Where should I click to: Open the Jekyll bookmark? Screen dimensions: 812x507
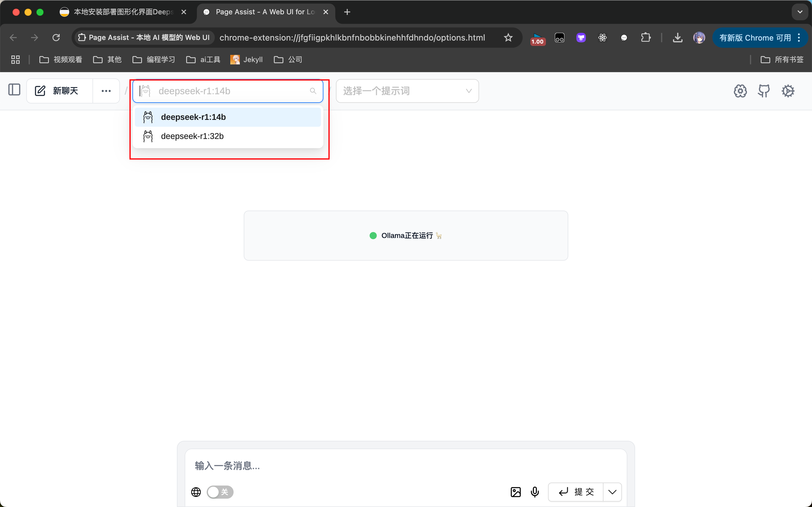coord(246,60)
